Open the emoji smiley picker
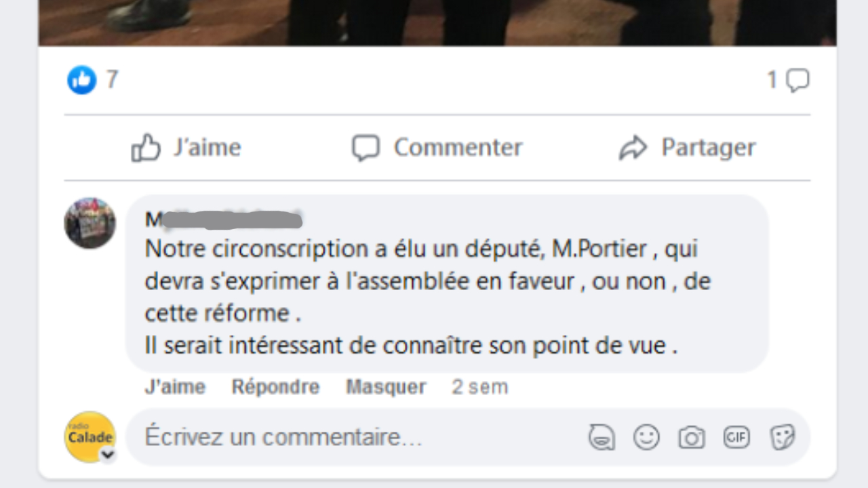Image resolution: width=868 pixels, height=488 pixels. [646, 437]
